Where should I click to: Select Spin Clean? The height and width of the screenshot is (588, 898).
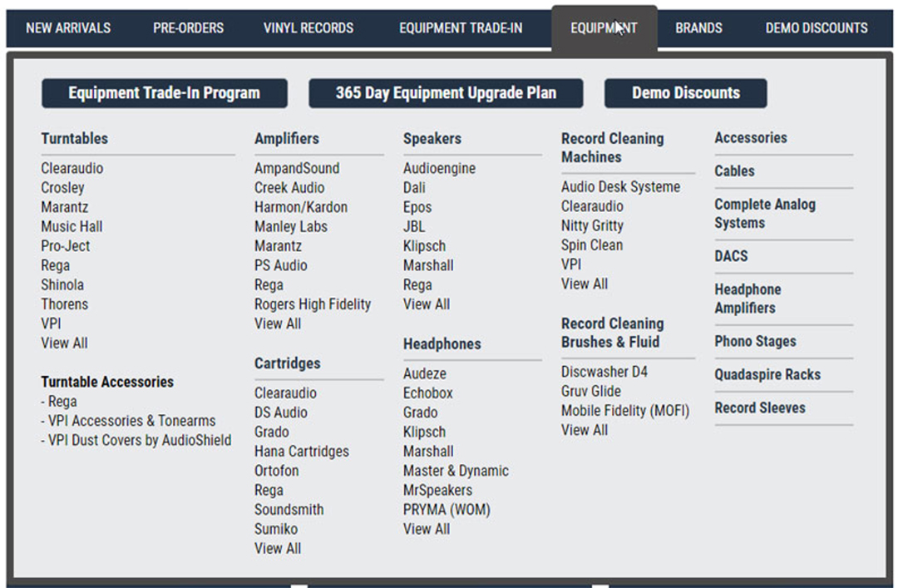[x=592, y=245]
